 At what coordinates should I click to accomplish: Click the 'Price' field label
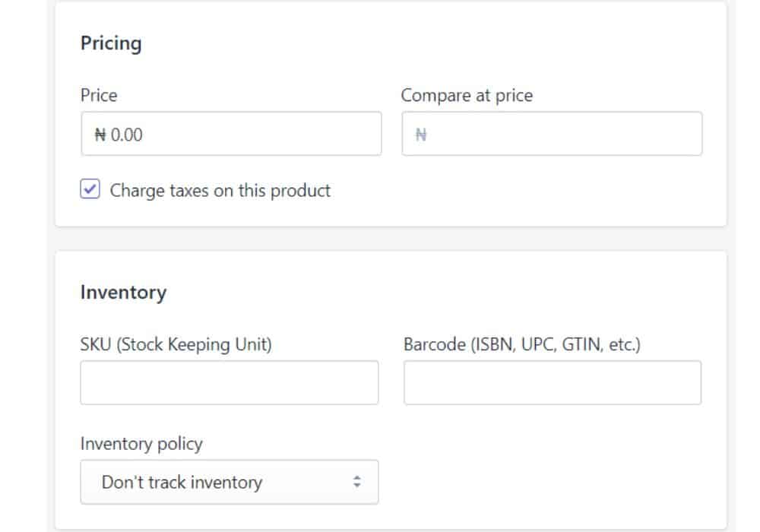coord(99,96)
